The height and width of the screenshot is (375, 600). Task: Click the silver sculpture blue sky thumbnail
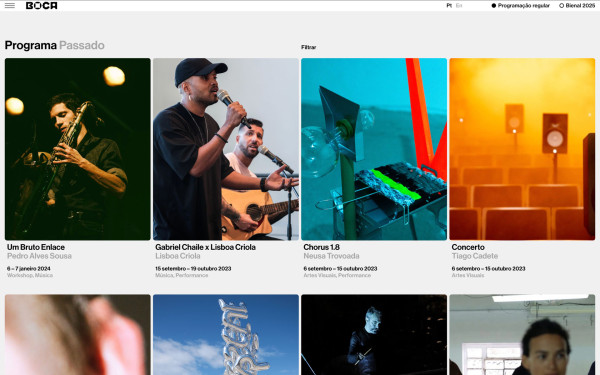tap(226, 335)
